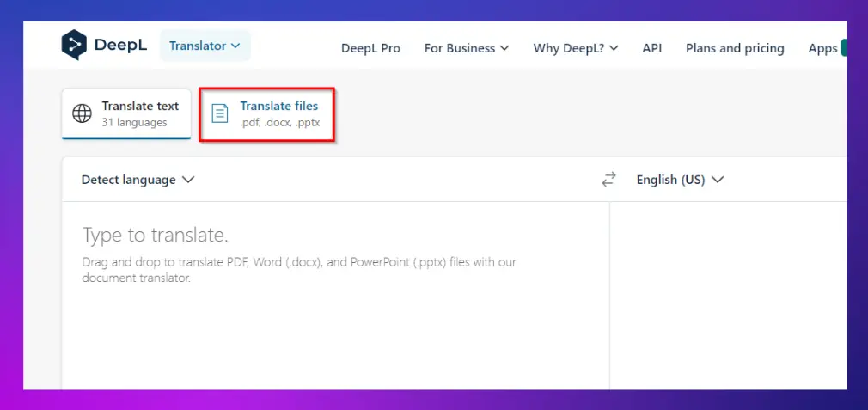Swap source and target languages
This screenshot has width=868, height=410.
coord(609,180)
